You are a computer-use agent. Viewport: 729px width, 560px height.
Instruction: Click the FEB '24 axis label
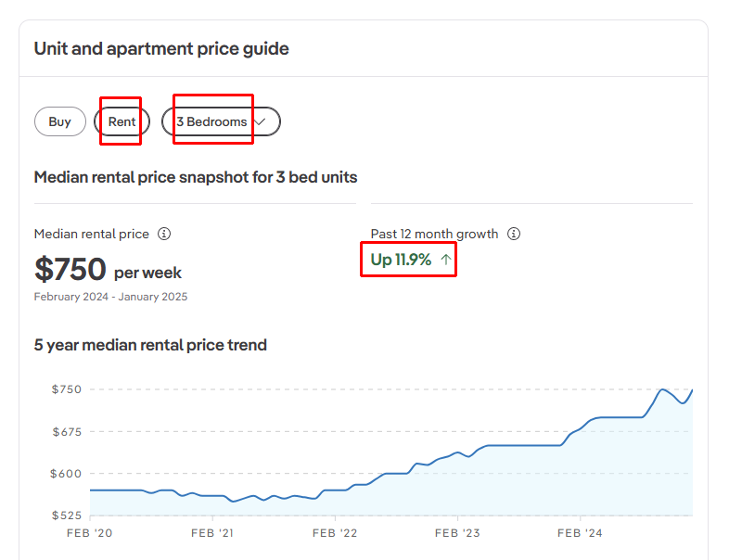[581, 533]
